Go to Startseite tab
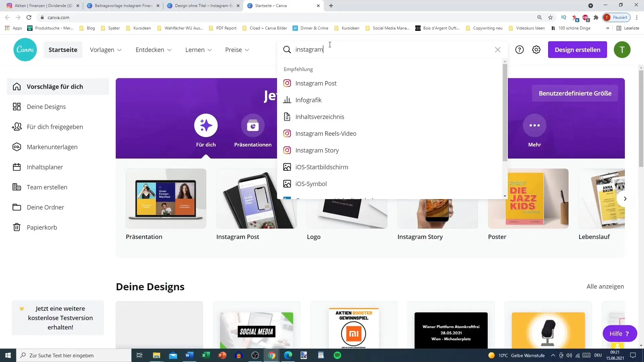 pyautogui.click(x=63, y=50)
